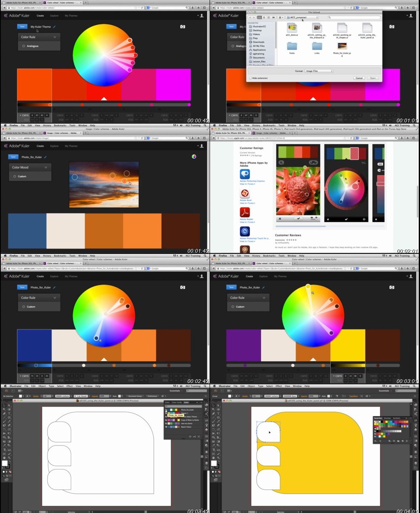The image size is (420, 513).
Task: Click the Ai logo in 00:03:45 Illustrator frame
Action: click(6, 391)
